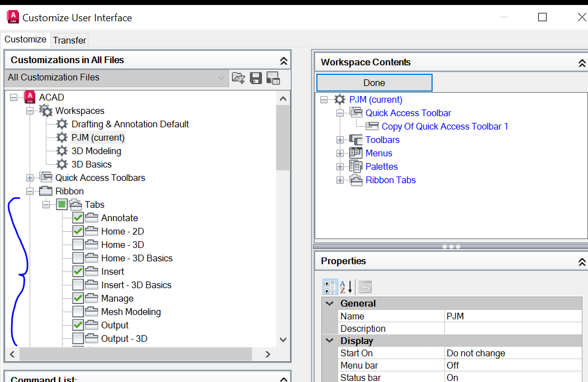
Task: Collapse the Workspaces tree node
Action: tap(30, 111)
